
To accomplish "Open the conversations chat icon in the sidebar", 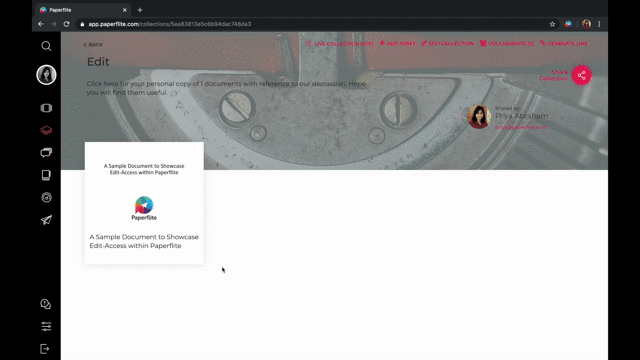I will coord(46,153).
